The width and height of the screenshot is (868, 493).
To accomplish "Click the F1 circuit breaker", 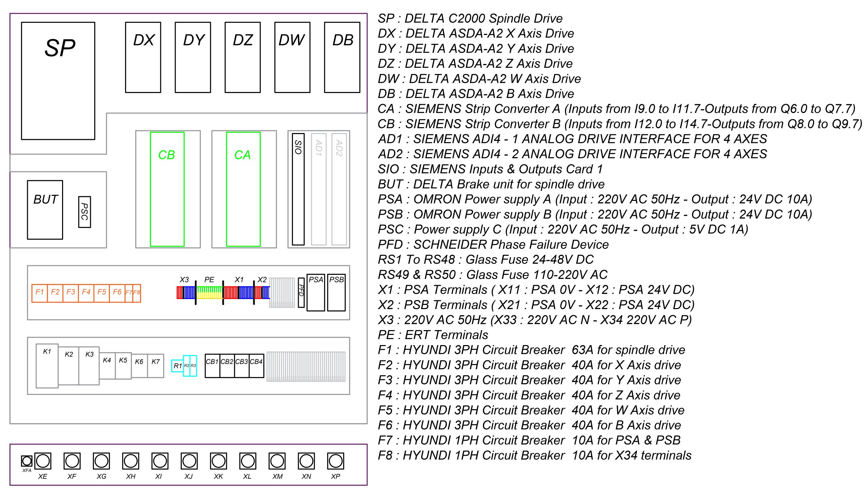I will pyautogui.click(x=39, y=293).
